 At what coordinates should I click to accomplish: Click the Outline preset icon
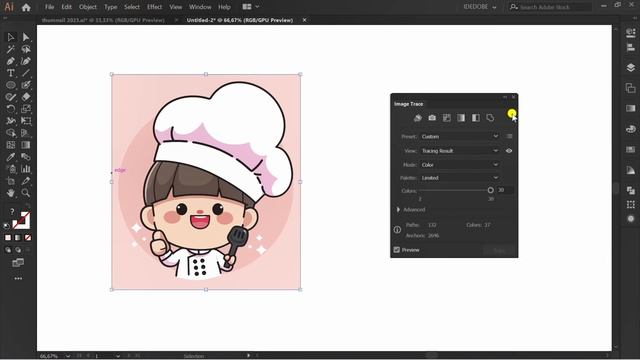click(x=490, y=118)
